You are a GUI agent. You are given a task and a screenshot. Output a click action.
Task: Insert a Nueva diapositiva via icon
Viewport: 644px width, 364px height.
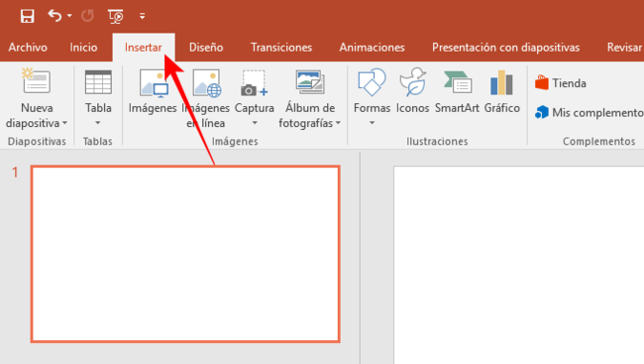tap(36, 81)
